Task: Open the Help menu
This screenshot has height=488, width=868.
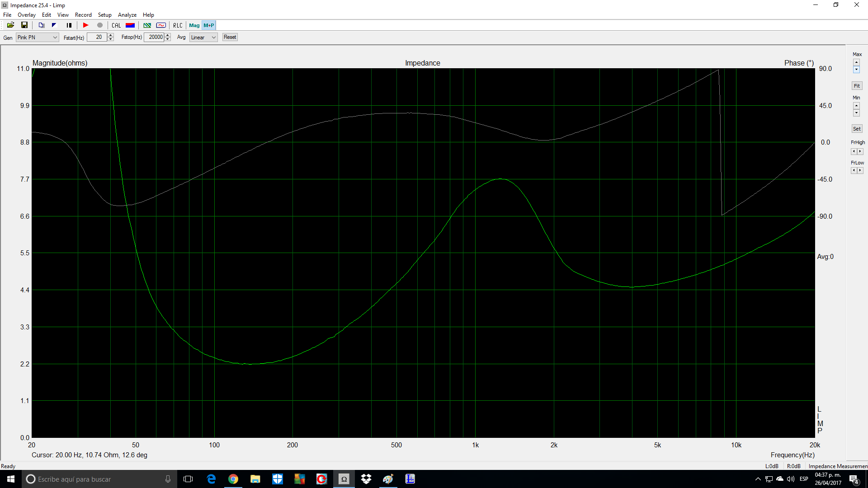Action: [x=148, y=15]
